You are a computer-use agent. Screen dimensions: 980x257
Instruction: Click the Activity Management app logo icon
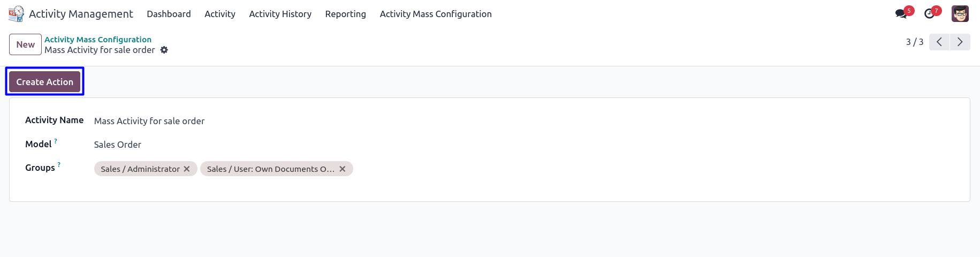16,14
